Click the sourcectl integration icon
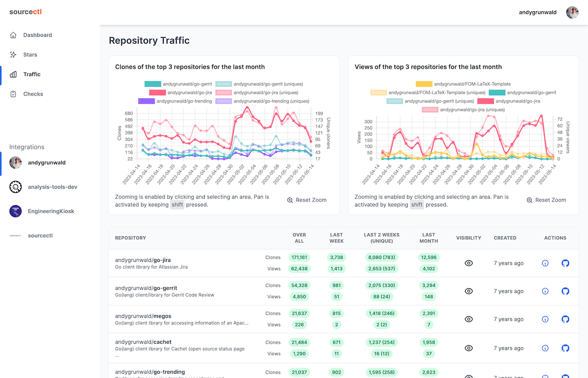 tap(14, 235)
